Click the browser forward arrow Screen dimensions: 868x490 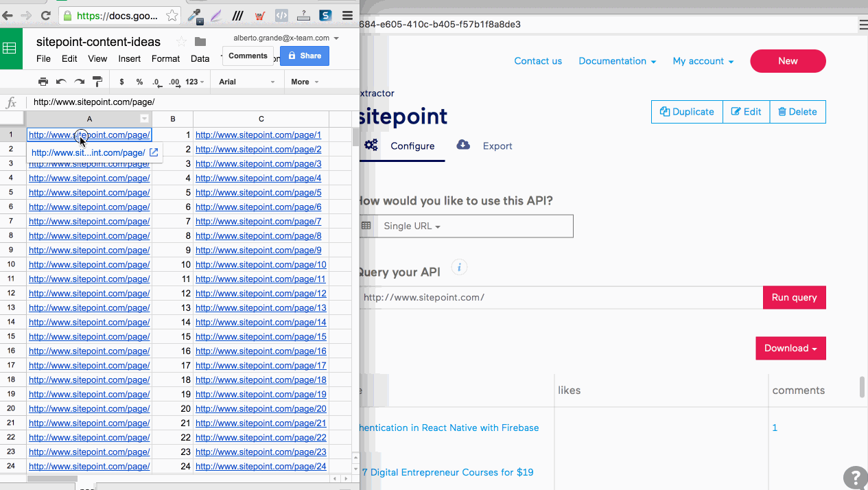[x=26, y=15]
